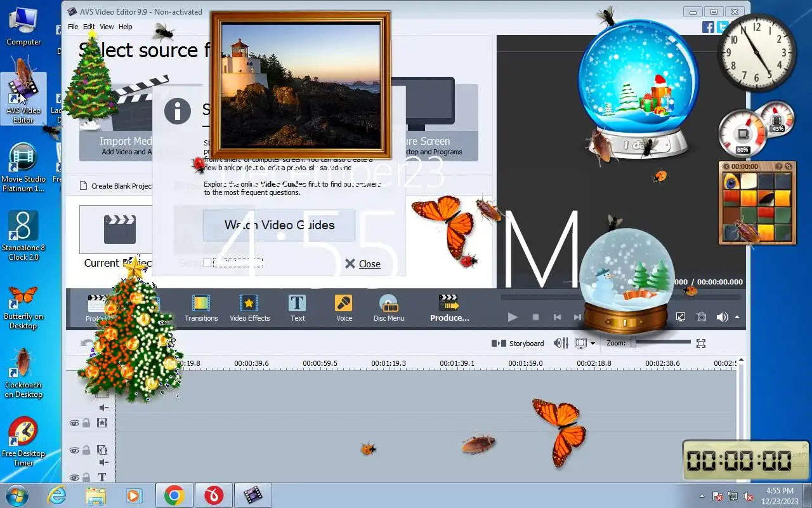Screen dimensions: 812x508
Task: Click the Stop button in the preview
Action: point(535,317)
